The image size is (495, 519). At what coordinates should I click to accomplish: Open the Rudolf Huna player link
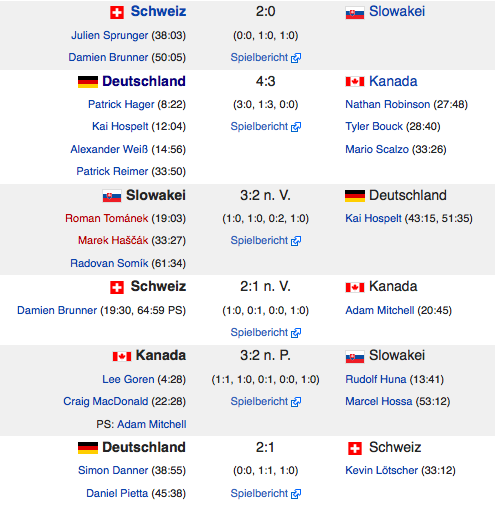tap(376, 379)
